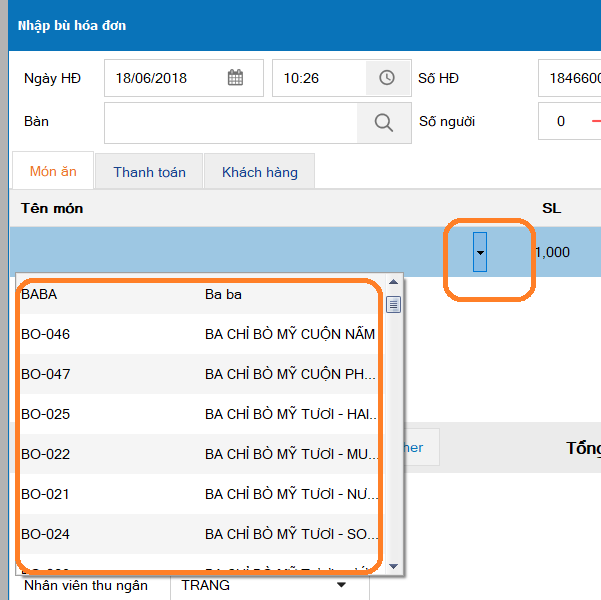Switch to the Thanh toán tab
The height and width of the screenshot is (600, 601).
pos(149,172)
